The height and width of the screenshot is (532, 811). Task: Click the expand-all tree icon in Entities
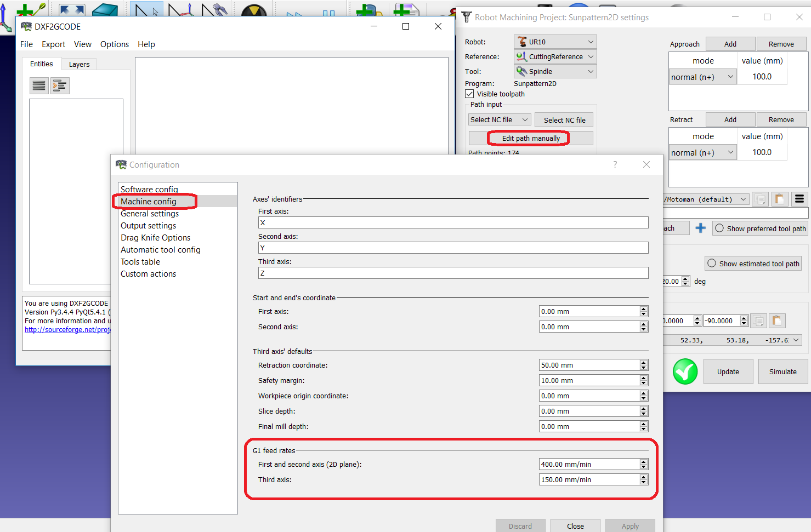[60, 85]
